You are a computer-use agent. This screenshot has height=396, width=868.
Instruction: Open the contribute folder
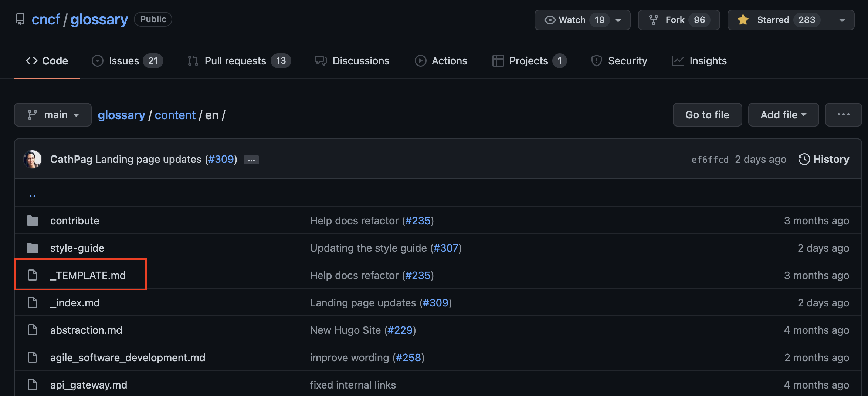(x=75, y=221)
